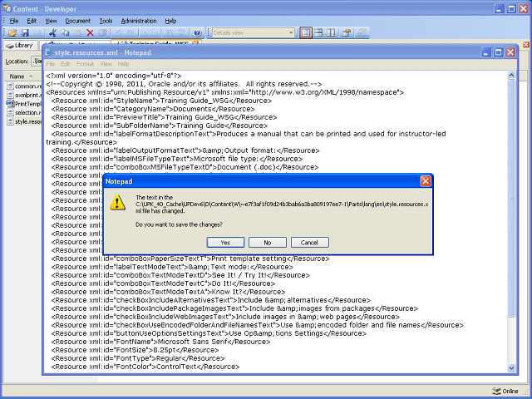Click Yes to save the changes
This screenshot has height=399, width=532.
coord(225,243)
